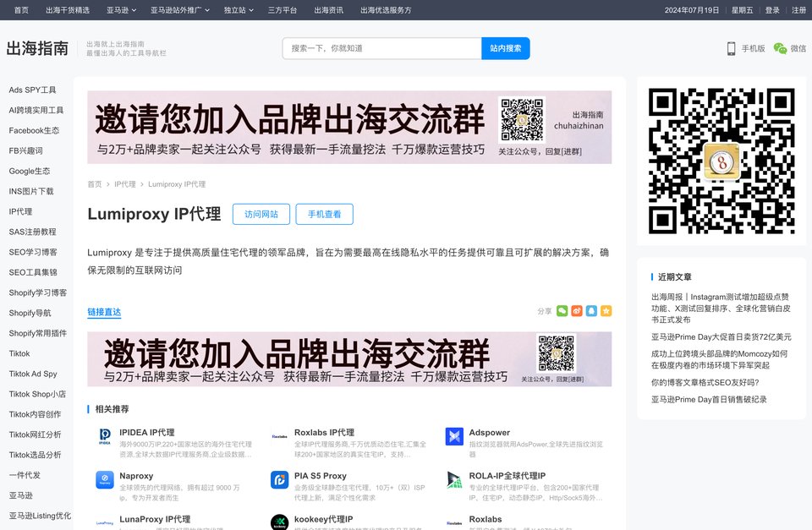Go to 首页 in top navigation
This screenshot has width=812, height=530.
[21, 10]
